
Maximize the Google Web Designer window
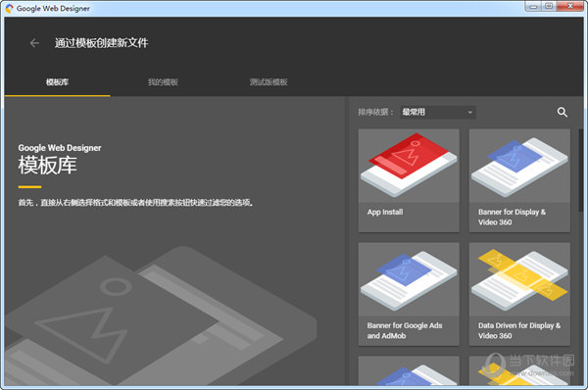pos(549,7)
